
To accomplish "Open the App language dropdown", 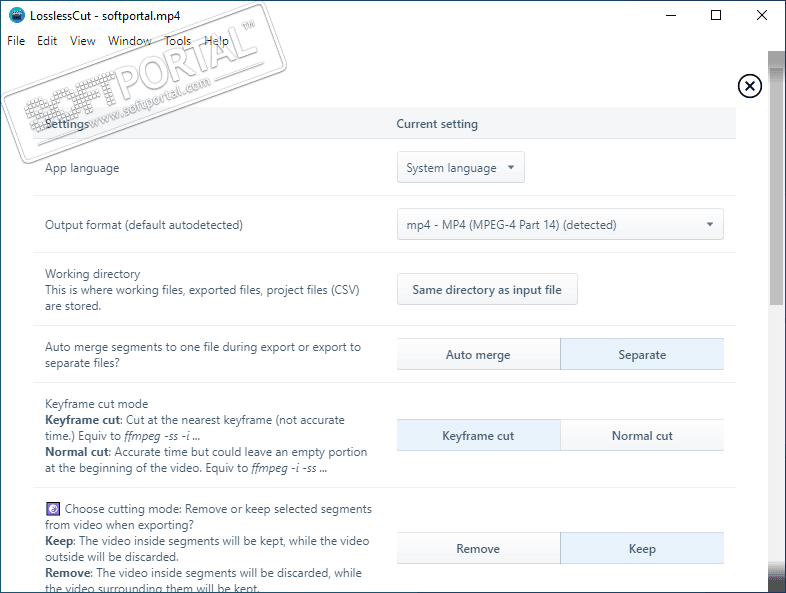I will point(461,168).
